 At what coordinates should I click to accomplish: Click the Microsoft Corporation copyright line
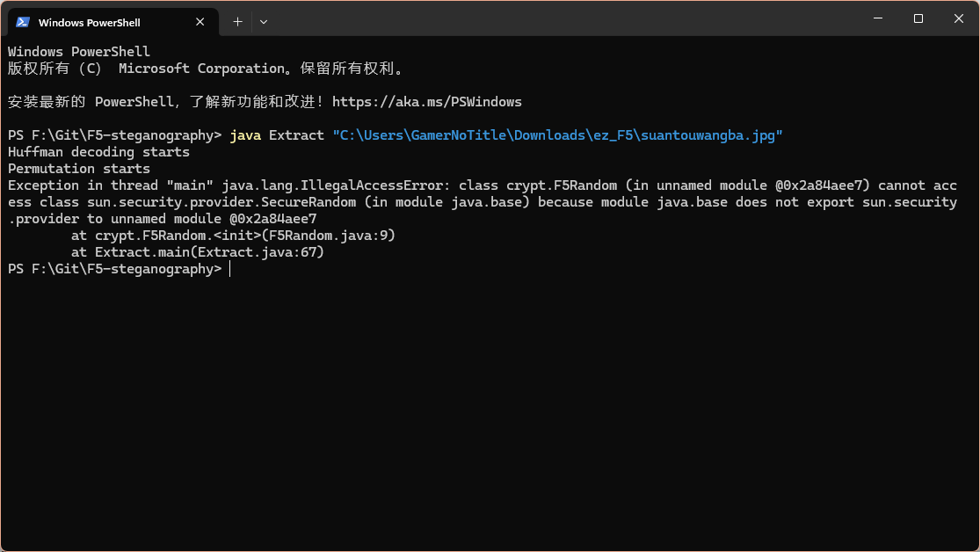click(x=206, y=69)
